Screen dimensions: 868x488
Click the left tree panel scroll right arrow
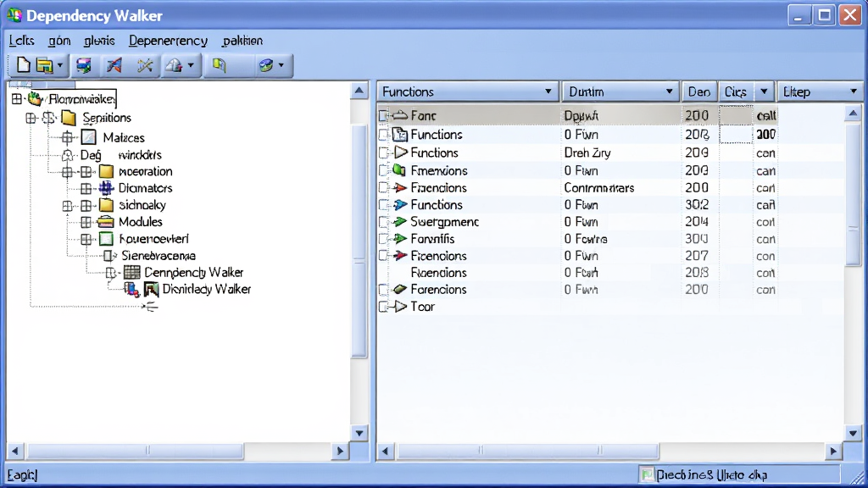(x=340, y=451)
